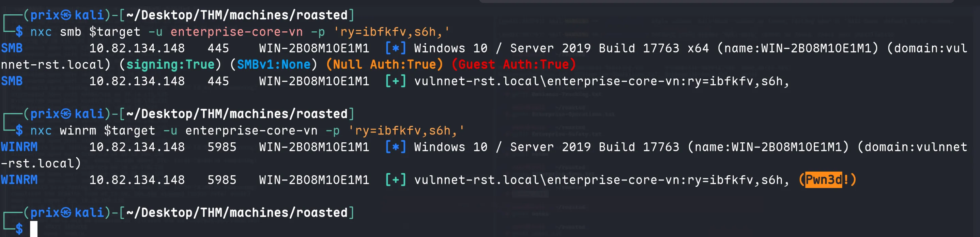Click the [+] marker on the WINRM result line
Viewport: 980px width, 237px height.
point(396,179)
